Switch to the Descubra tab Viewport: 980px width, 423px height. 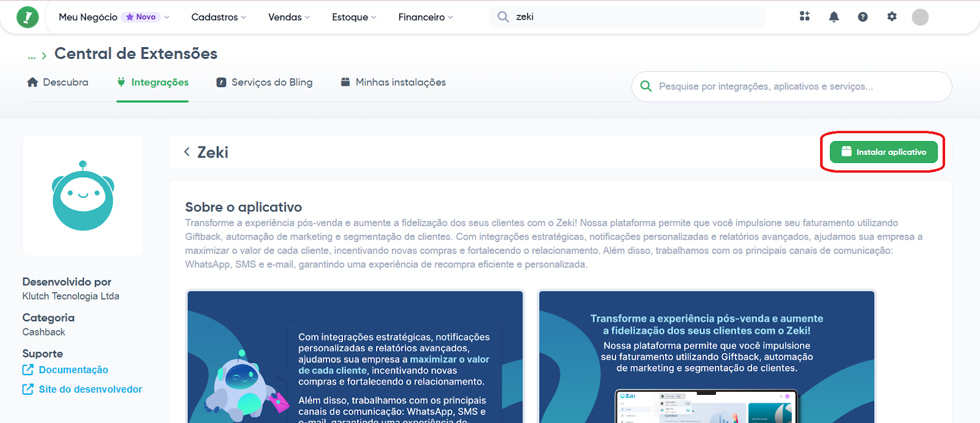pos(58,82)
